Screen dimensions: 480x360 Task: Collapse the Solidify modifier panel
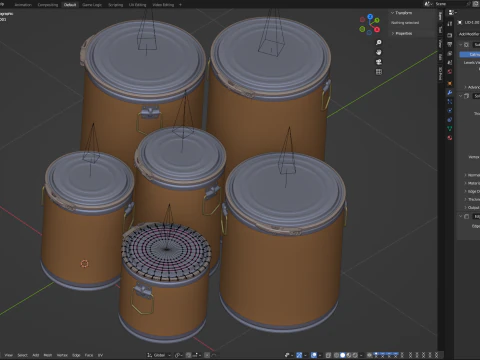[461, 96]
